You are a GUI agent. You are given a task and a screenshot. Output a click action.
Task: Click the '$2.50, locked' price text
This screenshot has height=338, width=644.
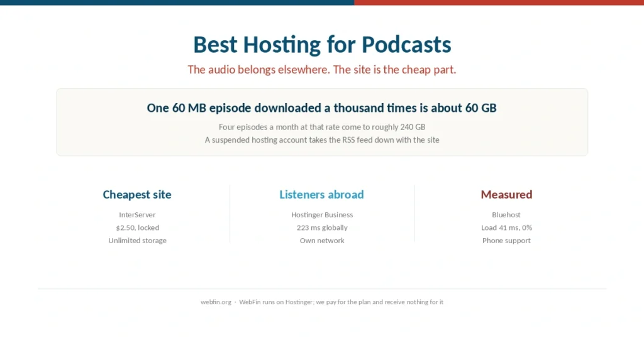(137, 227)
